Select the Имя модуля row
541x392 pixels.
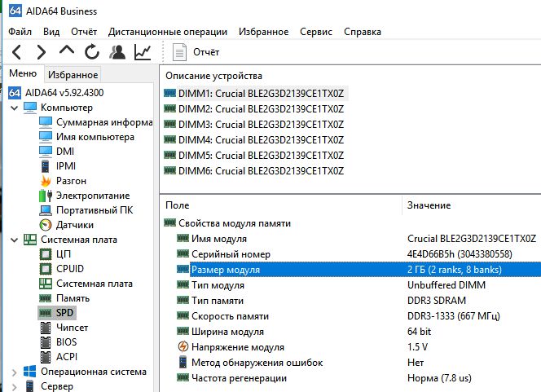click(x=357, y=239)
